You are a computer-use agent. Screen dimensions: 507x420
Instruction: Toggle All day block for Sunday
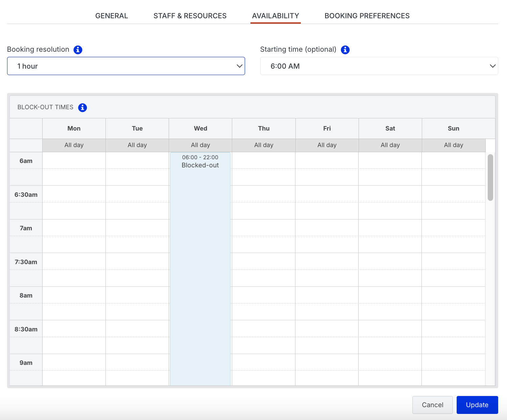(x=453, y=145)
